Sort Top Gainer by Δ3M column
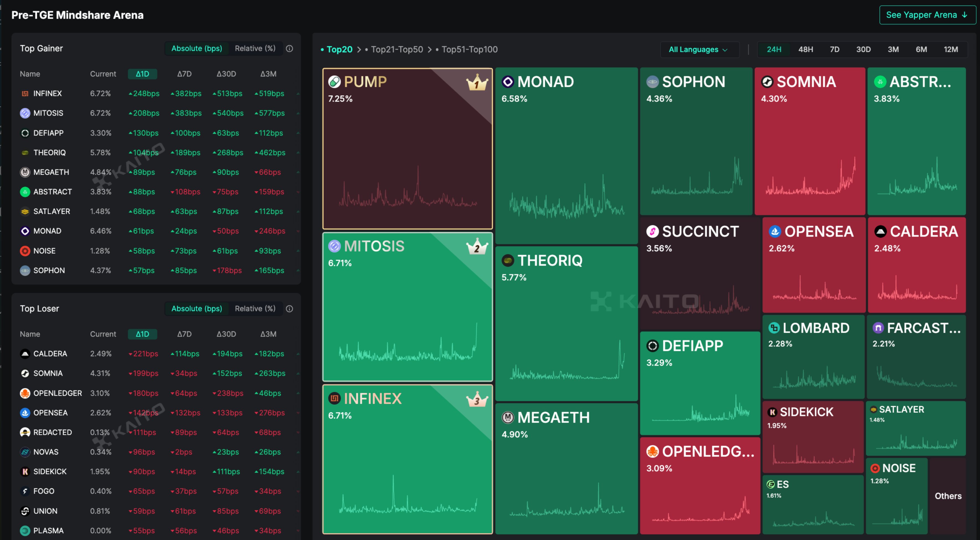The image size is (980, 540). [268, 74]
